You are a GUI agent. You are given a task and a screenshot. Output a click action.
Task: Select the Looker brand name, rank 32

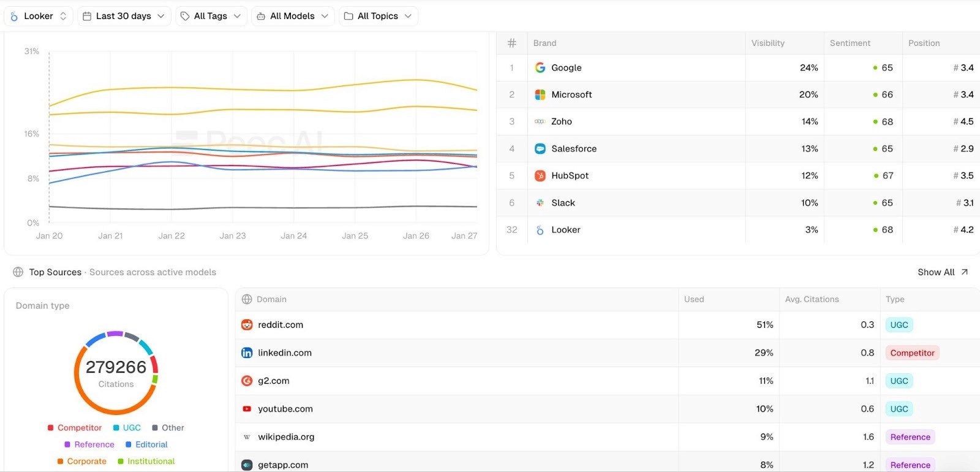click(566, 230)
